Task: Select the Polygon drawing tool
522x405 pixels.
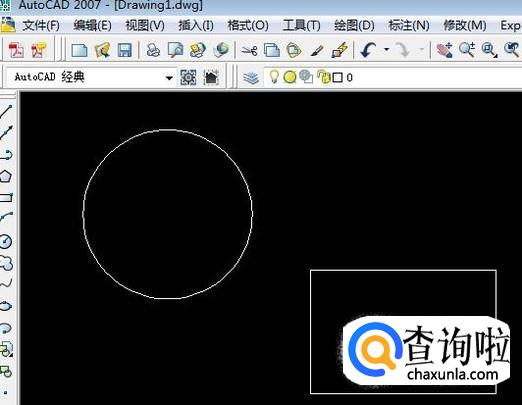Action: click(x=6, y=176)
